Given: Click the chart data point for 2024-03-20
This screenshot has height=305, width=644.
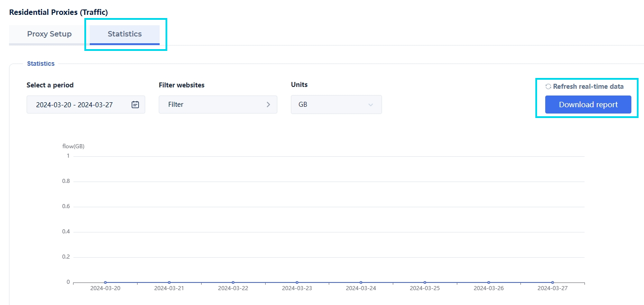Looking at the screenshot, I should click(x=105, y=282).
